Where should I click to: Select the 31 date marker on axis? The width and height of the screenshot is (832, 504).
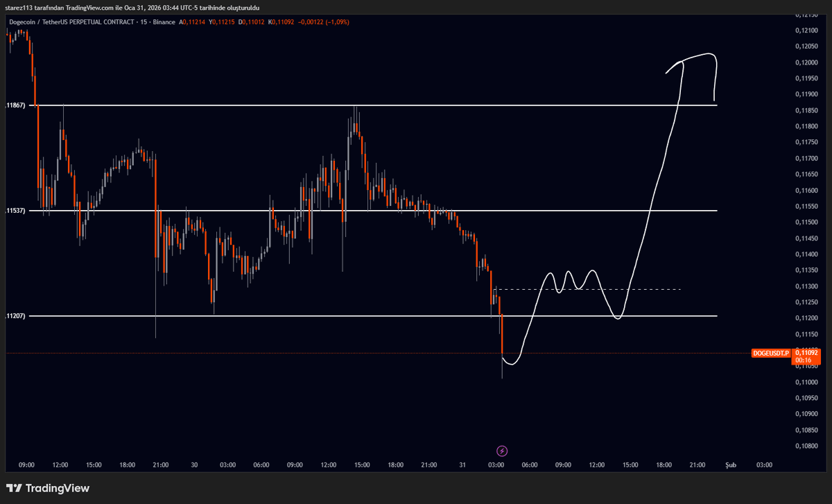(x=462, y=465)
